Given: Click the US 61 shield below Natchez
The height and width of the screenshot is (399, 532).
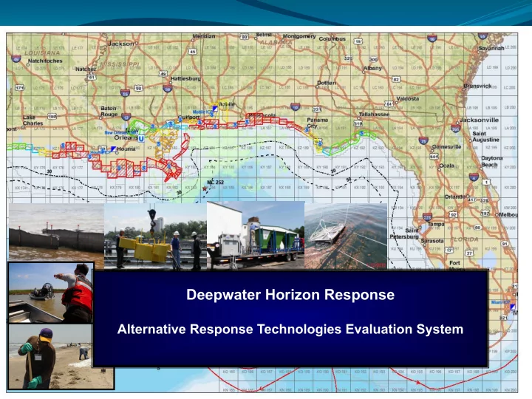Looking at the screenshot, I should (x=92, y=78).
